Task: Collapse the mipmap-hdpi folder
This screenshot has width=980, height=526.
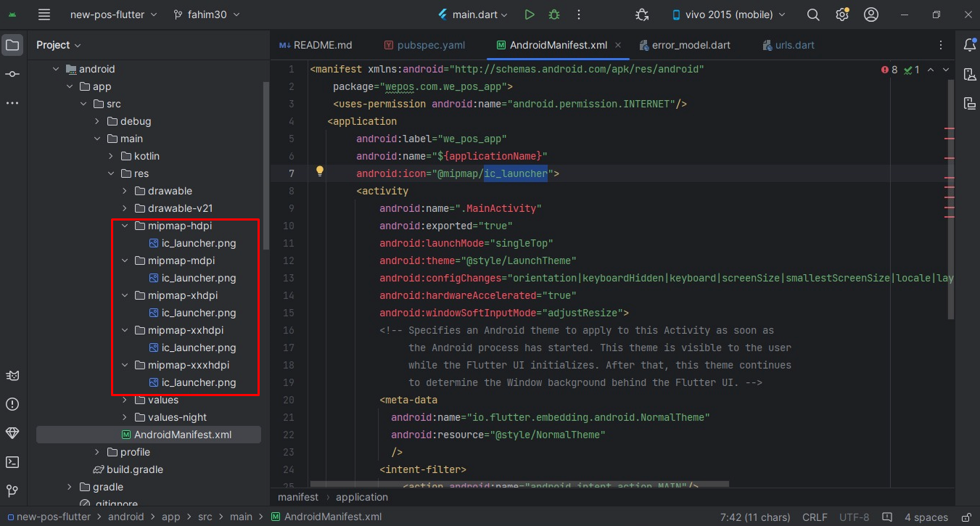Action: (x=125, y=226)
